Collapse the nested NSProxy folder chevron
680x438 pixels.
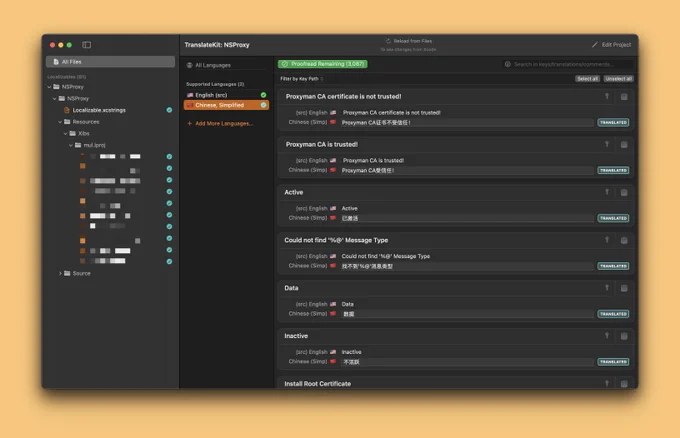(x=55, y=98)
